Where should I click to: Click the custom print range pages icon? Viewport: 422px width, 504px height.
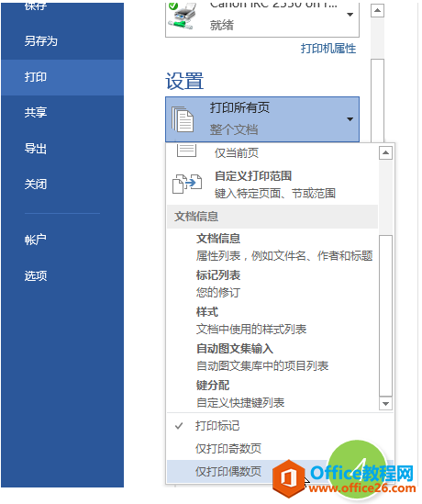coord(187,184)
